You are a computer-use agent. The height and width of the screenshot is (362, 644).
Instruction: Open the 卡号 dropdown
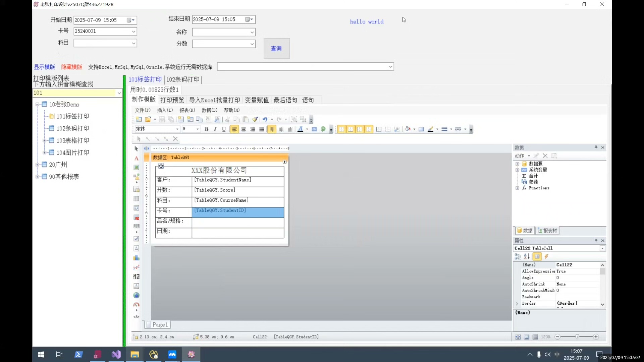(133, 32)
